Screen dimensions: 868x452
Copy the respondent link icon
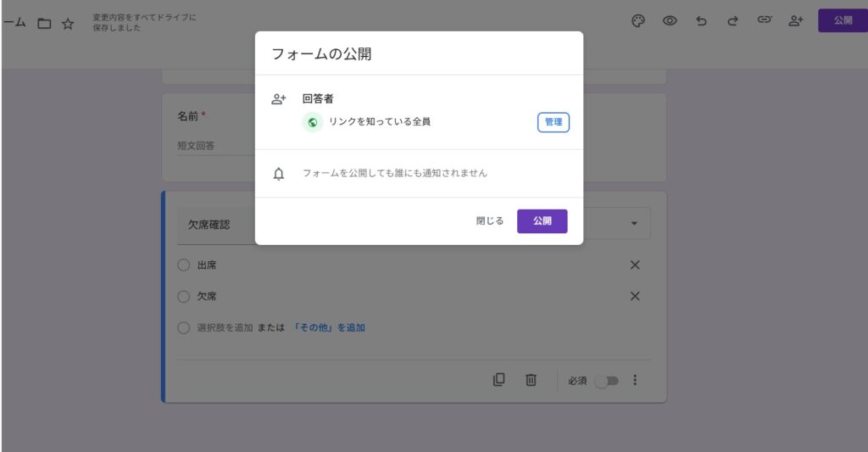(764, 21)
